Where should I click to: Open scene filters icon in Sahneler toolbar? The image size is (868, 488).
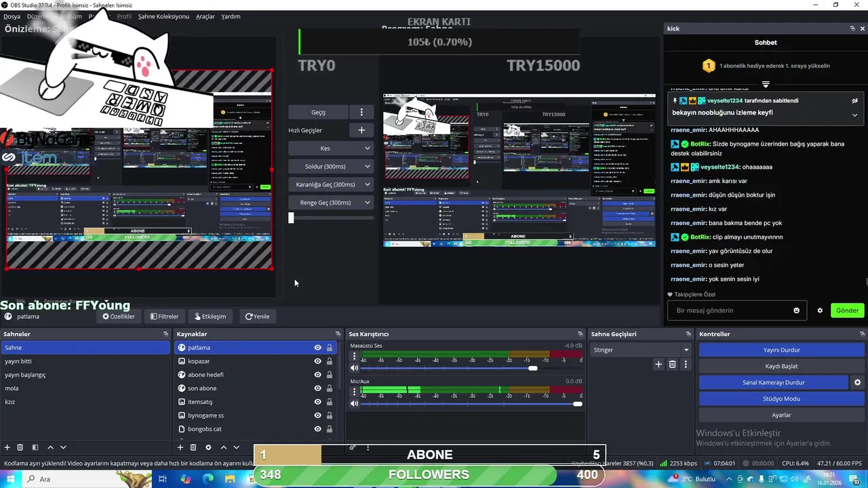[35, 447]
